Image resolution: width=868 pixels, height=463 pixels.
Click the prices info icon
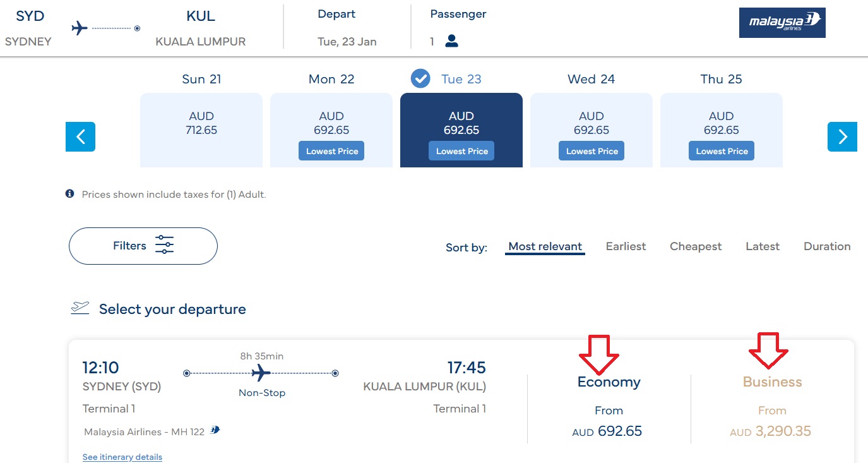click(70, 194)
